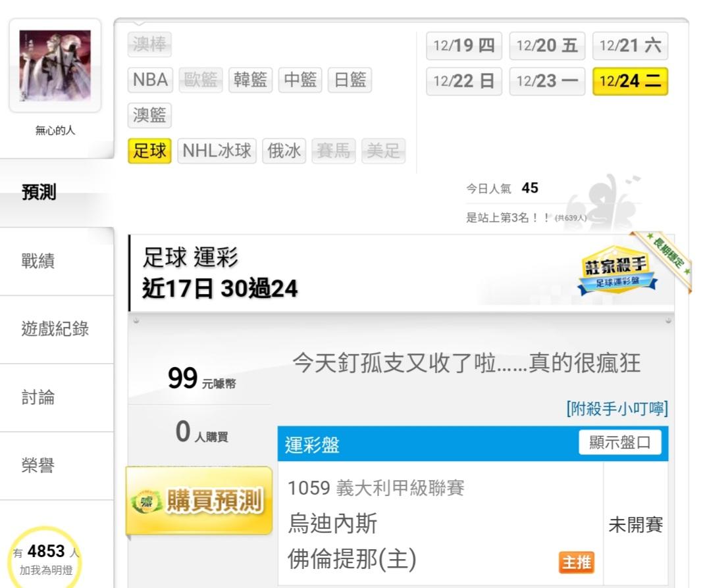Expand the 附殺手小叮嚀 note

617,408
